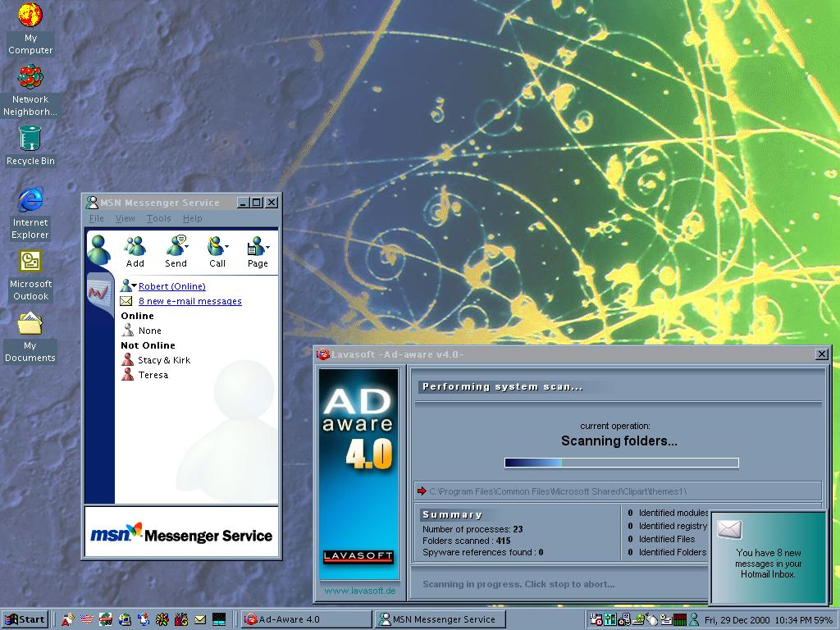840x630 pixels.
Task: Visit the www.lavasoft.de link
Action: point(360,590)
